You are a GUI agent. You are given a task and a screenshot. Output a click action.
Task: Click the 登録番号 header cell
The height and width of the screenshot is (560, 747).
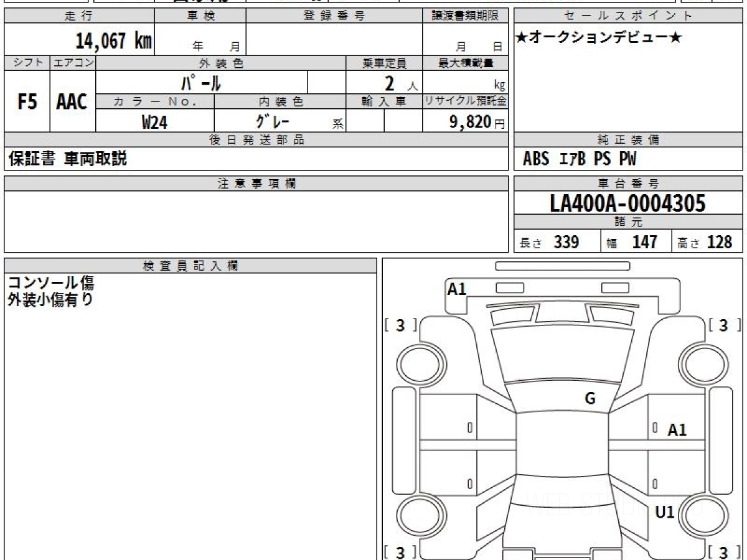click(334, 16)
